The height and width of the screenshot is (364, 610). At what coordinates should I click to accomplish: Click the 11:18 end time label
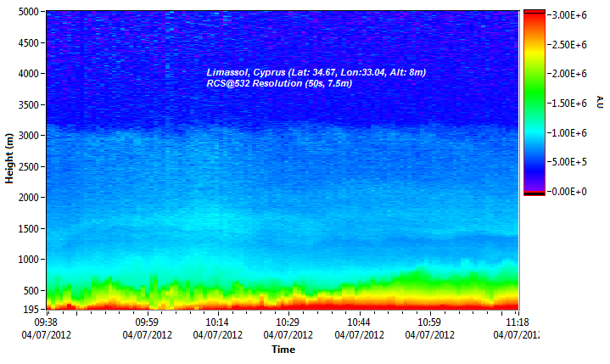tap(516, 323)
